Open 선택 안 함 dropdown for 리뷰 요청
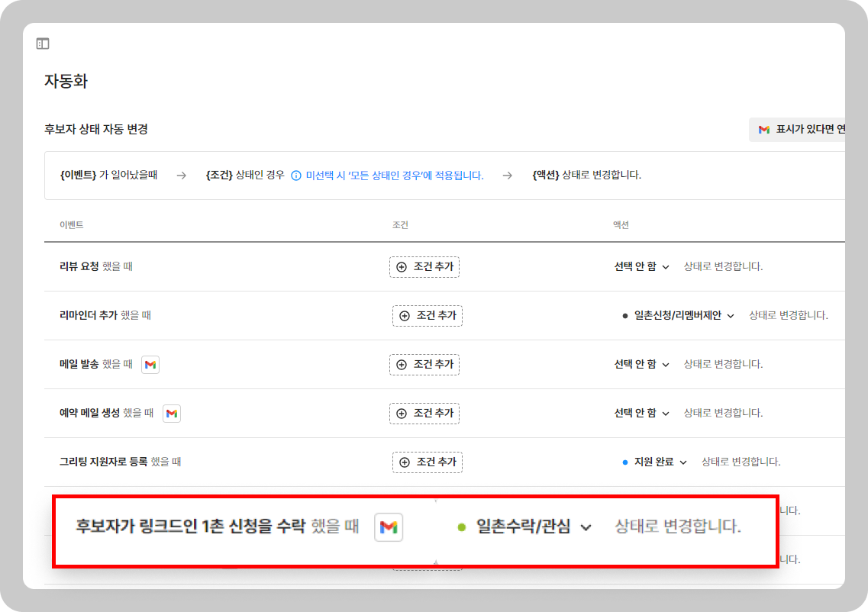The height and width of the screenshot is (612, 868). click(x=642, y=267)
